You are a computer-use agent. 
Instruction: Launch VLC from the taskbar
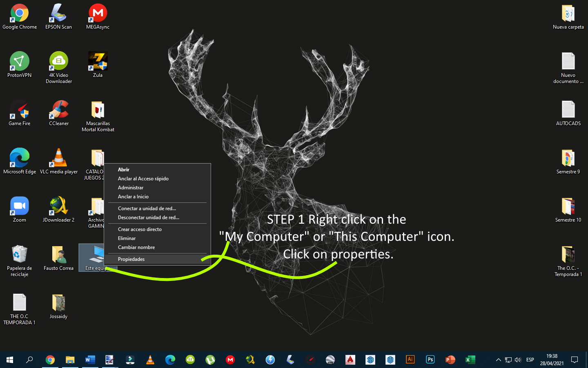pos(150,360)
